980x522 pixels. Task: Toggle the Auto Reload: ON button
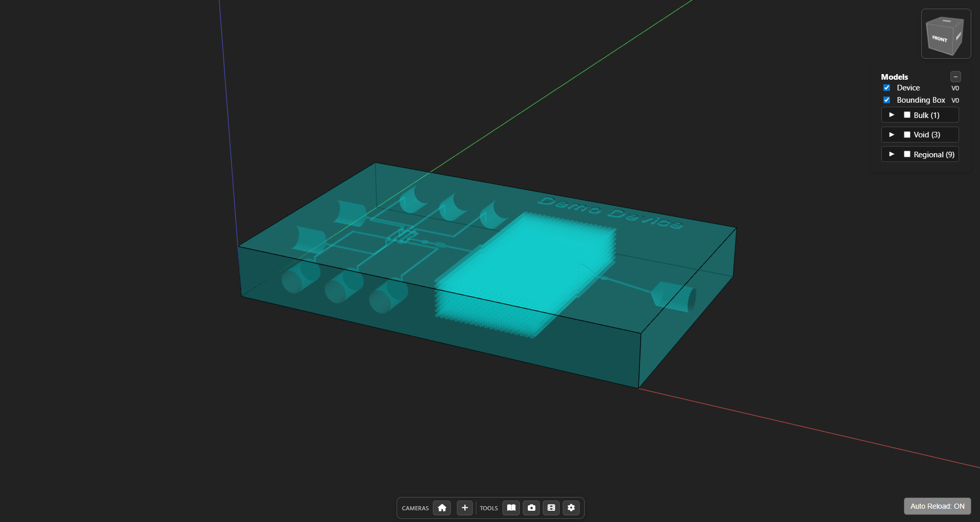pos(937,506)
